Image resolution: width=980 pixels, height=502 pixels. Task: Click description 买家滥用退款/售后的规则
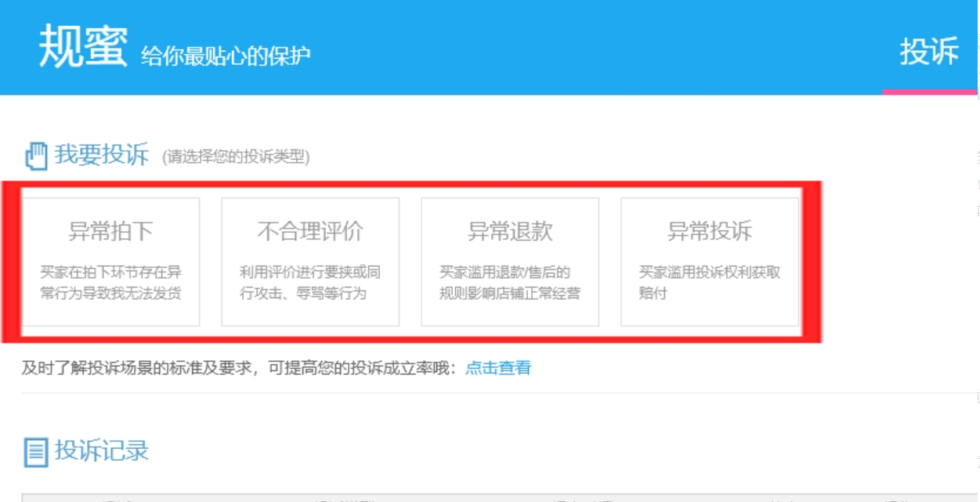tap(510, 283)
